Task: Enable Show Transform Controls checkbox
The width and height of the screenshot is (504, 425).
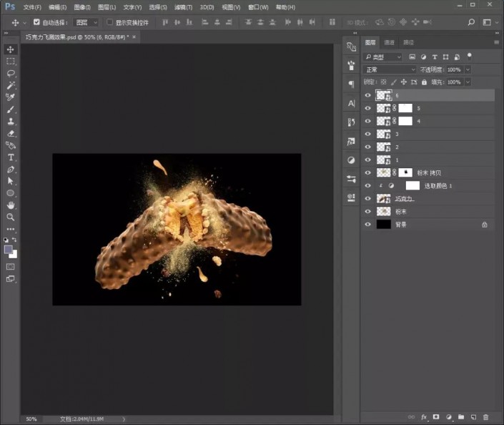Action: coord(109,22)
